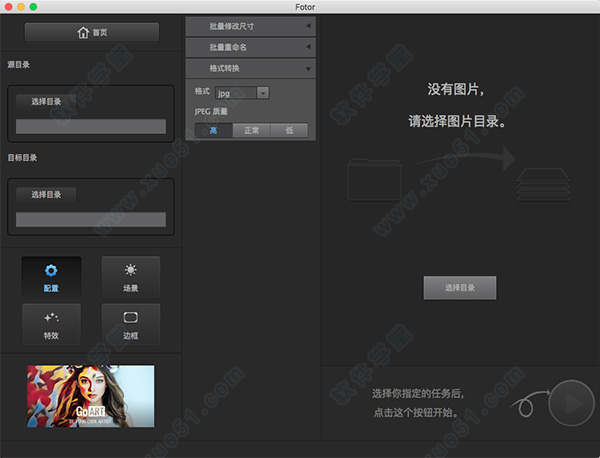The width and height of the screenshot is (600, 458).
Task: Click the 没有图片 message text
Action: [x=455, y=89]
